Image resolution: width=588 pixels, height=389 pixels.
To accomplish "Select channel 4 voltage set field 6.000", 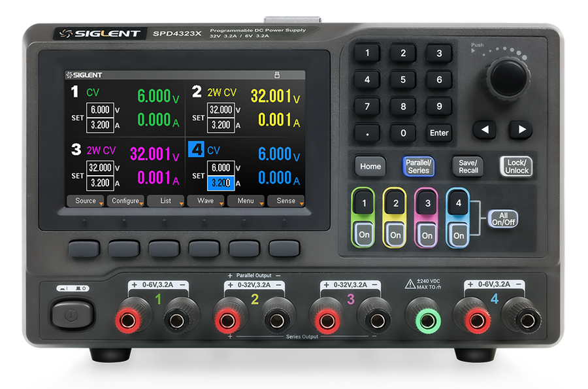I will point(221,167).
